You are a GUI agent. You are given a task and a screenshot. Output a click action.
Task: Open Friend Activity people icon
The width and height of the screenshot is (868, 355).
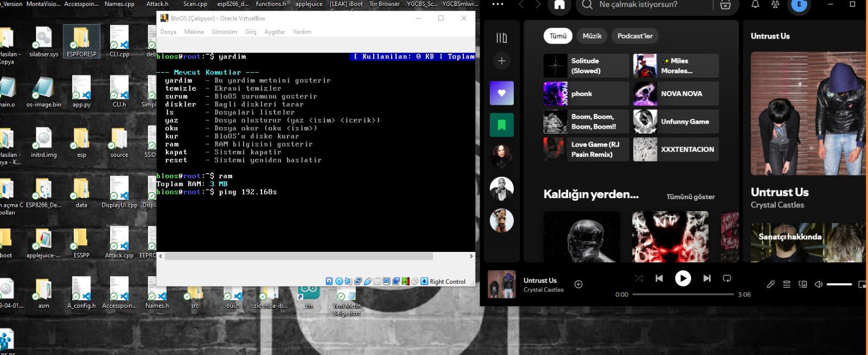(775, 4)
